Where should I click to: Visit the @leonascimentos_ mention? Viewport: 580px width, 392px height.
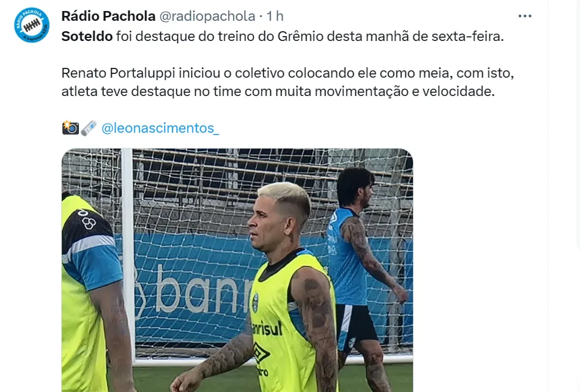[x=160, y=128]
